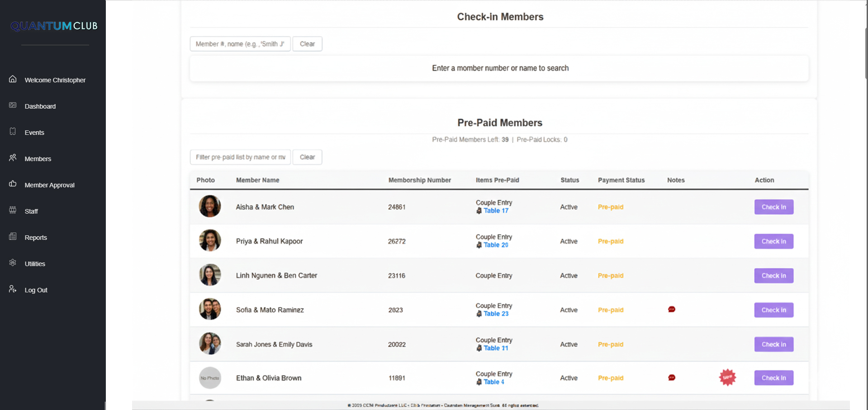Open the Dashboard icon in sidebar

pyautogui.click(x=13, y=105)
